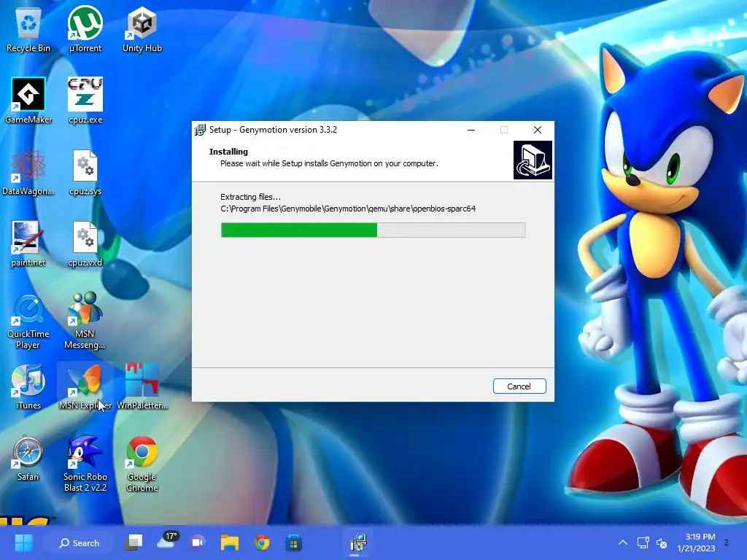Select the iTunes desktop icon

[x=28, y=386]
